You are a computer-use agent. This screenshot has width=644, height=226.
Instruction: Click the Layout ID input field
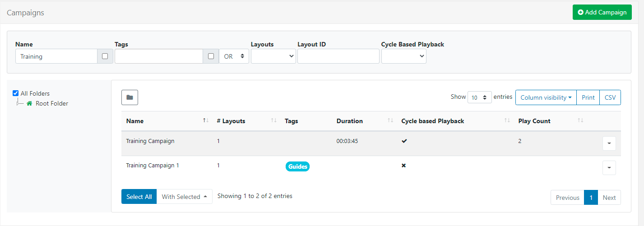tap(338, 56)
